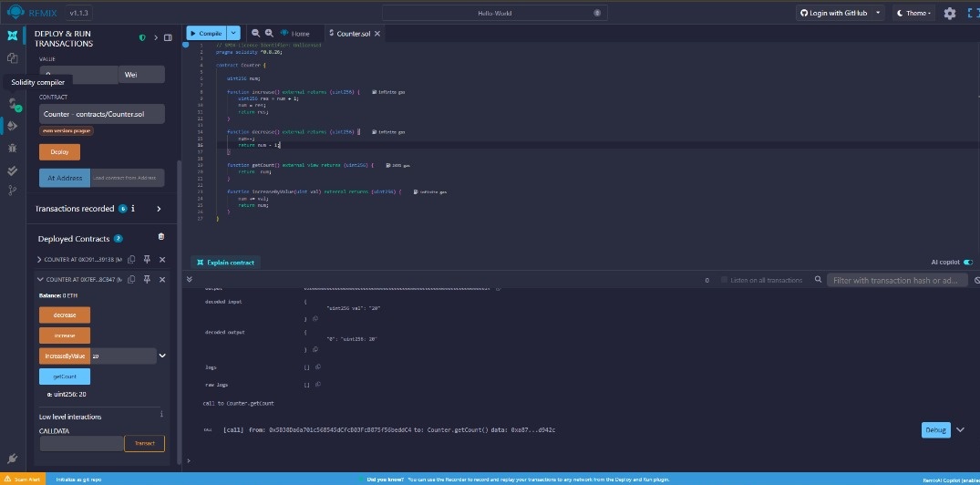Copy address of COUNTER AT 0XD91...39138
980x485 pixels.
tap(131, 260)
